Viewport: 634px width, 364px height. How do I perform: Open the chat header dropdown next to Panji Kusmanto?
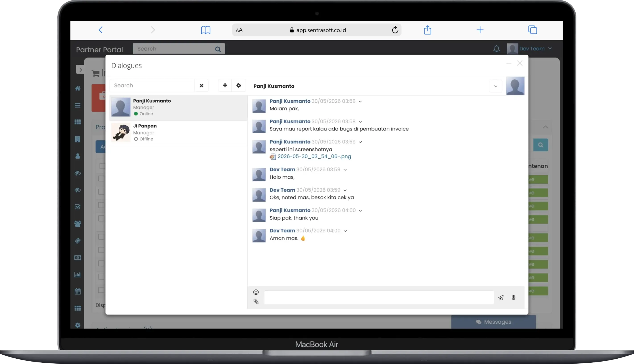pos(495,86)
